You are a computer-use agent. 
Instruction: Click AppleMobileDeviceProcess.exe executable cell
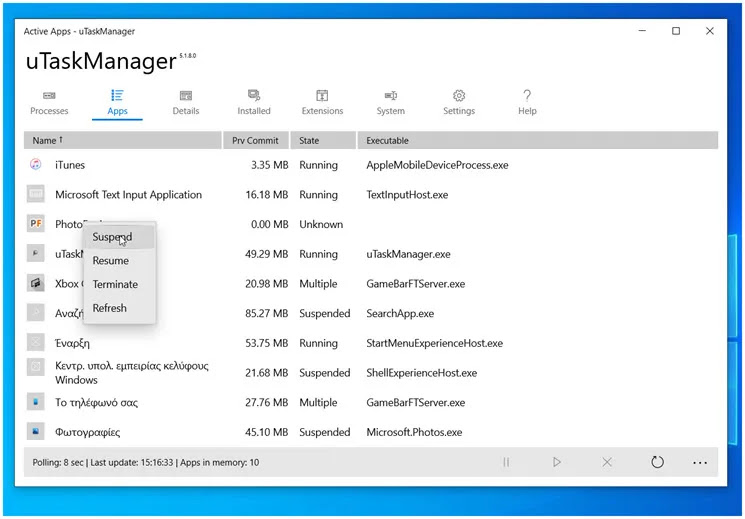(437, 165)
